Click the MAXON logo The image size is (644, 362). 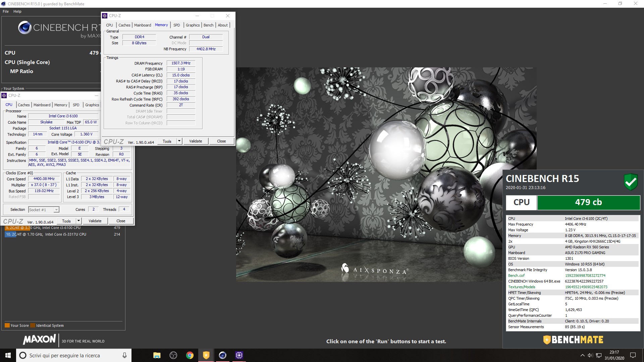click(39, 339)
